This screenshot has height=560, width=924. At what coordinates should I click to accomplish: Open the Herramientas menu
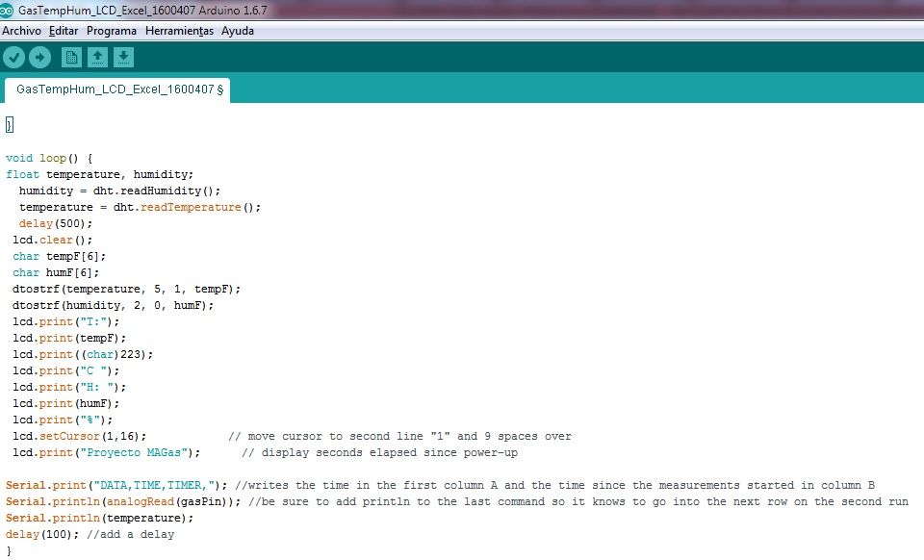[178, 31]
